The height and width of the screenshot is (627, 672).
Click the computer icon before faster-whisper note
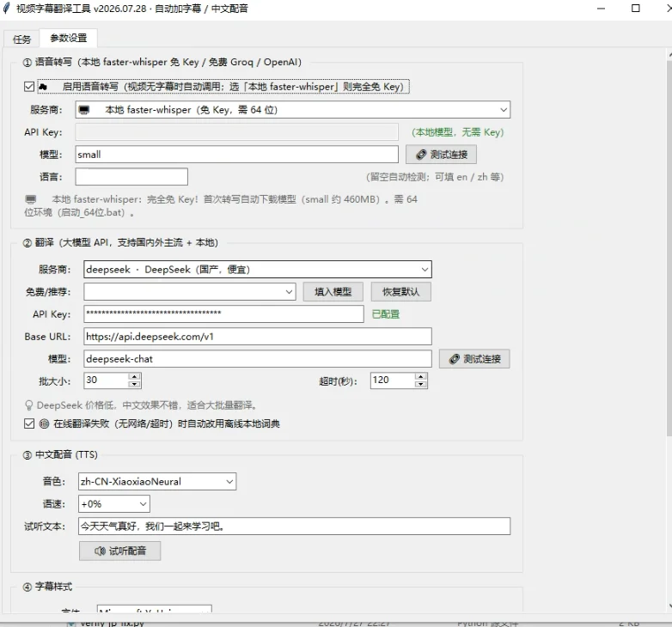coord(30,199)
